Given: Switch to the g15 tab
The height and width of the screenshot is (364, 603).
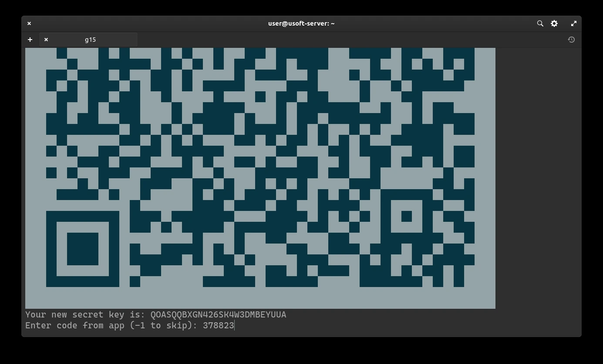Looking at the screenshot, I should 90,40.
